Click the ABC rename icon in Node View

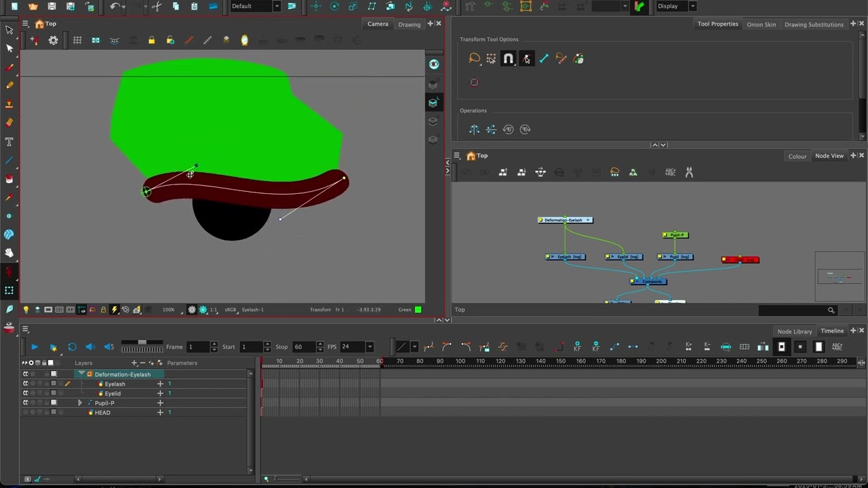(670, 172)
